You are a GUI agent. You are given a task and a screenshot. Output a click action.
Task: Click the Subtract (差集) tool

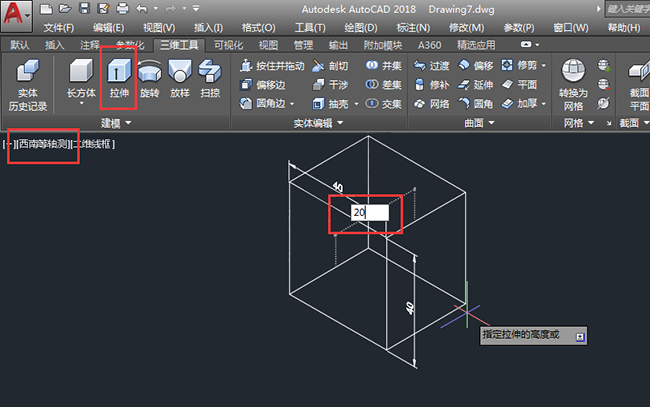click(x=384, y=85)
